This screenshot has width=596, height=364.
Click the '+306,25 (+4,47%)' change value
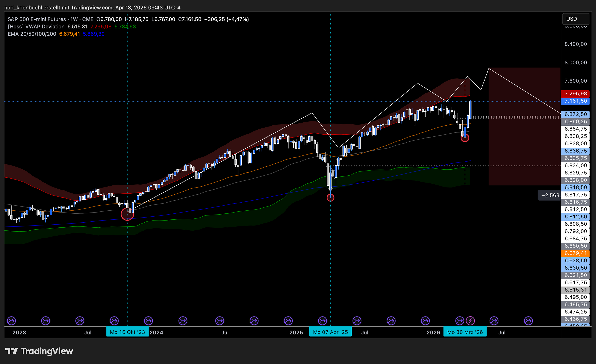tap(226, 19)
